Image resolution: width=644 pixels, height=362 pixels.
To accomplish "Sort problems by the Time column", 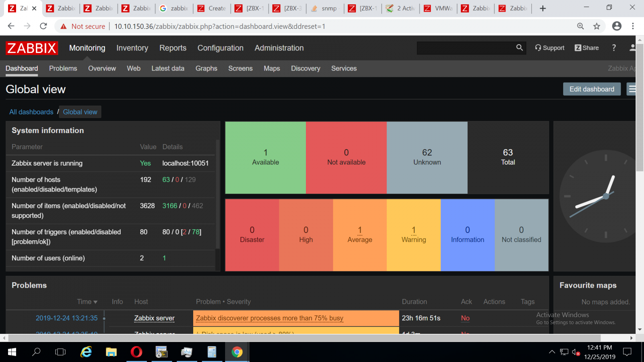I will [x=87, y=302].
